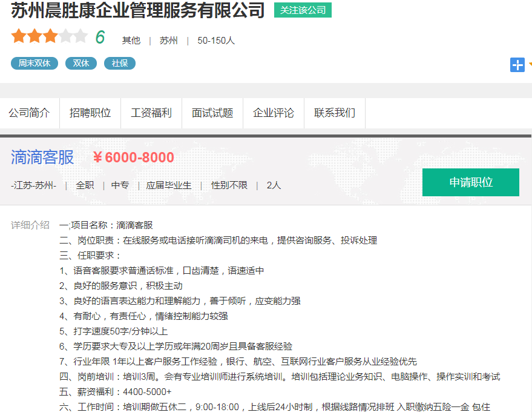Screen dimensions: 532x418
Task: Click the 五、薪资福利：4400-5000+ line
Action: click(x=116, y=392)
